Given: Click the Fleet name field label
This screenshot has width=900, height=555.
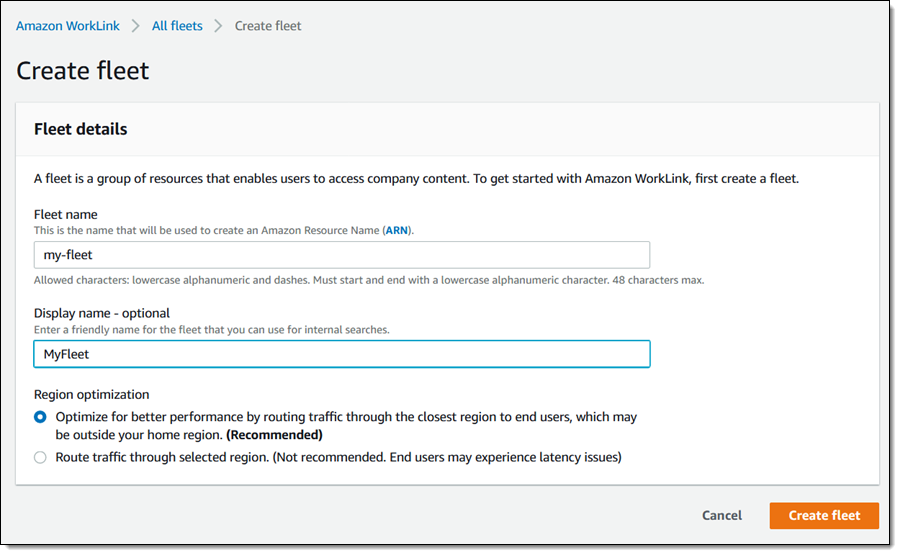Looking at the screenshot, I should pyautogui.click(x=65, y=214).
